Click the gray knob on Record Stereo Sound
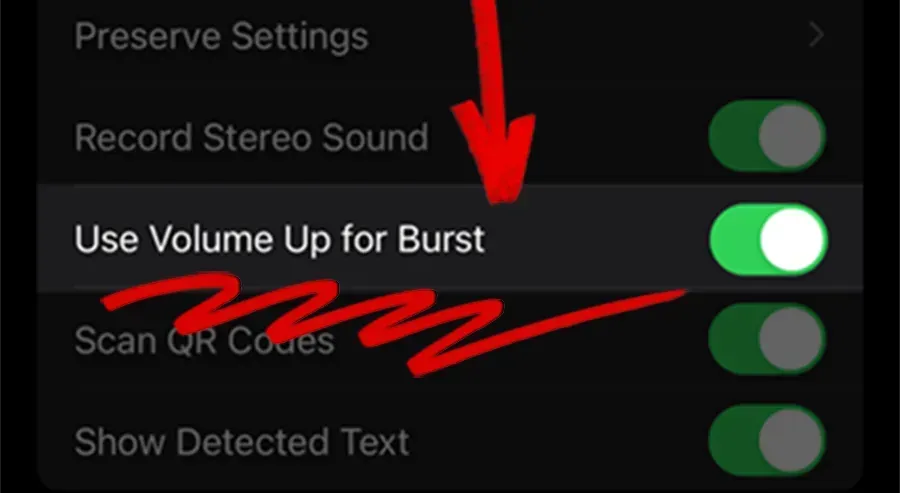The image size is (900, 493). point(791,137)
